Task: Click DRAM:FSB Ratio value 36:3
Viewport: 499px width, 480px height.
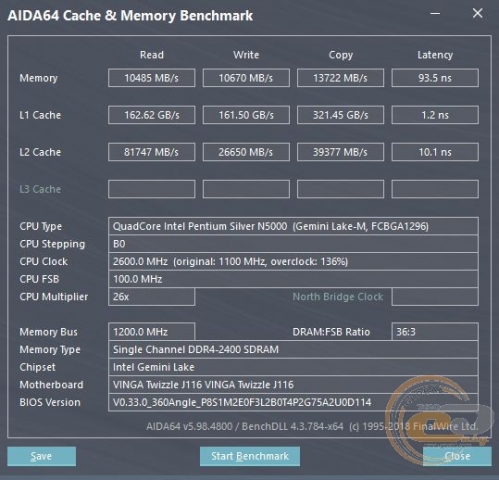Action: (x=435, y=332)
